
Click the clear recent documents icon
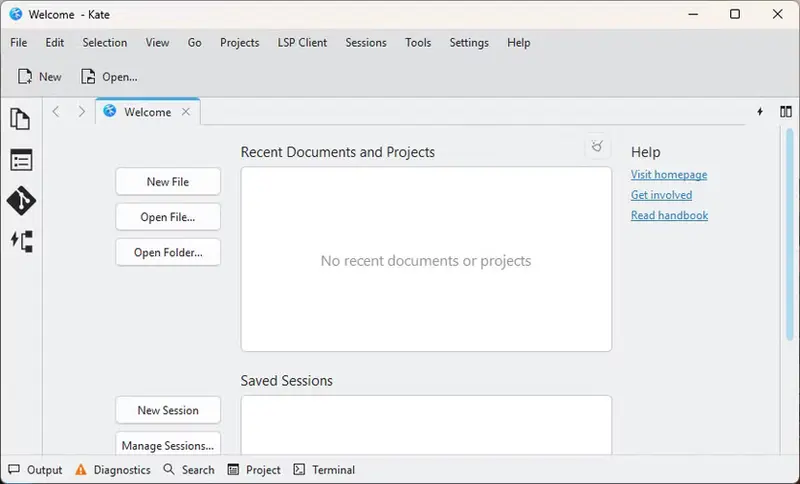tap(597, 147)
